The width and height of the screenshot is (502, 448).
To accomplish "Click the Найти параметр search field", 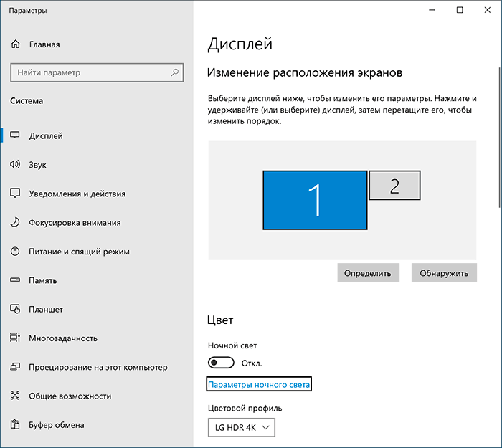I will tap(89, 72).
